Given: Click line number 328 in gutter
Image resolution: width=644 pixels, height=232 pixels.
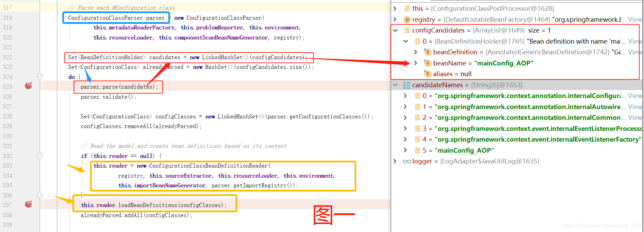Looking at the screenshot, I should coord(7,116).
